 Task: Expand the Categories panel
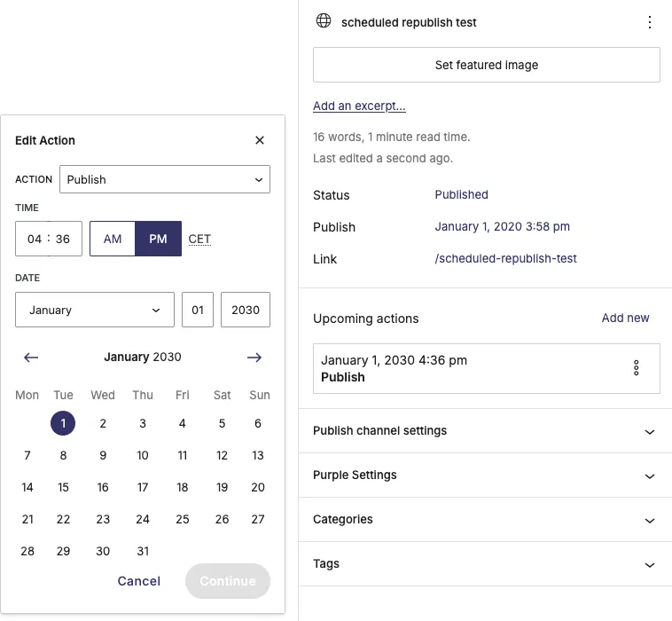485,519
